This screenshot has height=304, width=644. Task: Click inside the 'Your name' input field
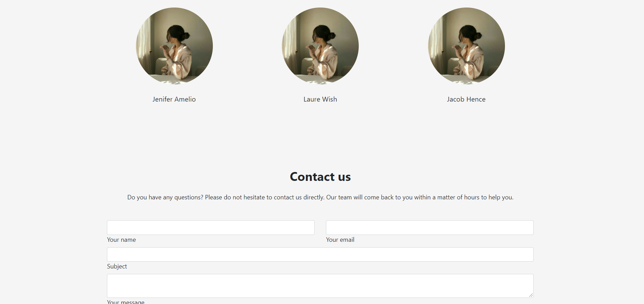210,227
